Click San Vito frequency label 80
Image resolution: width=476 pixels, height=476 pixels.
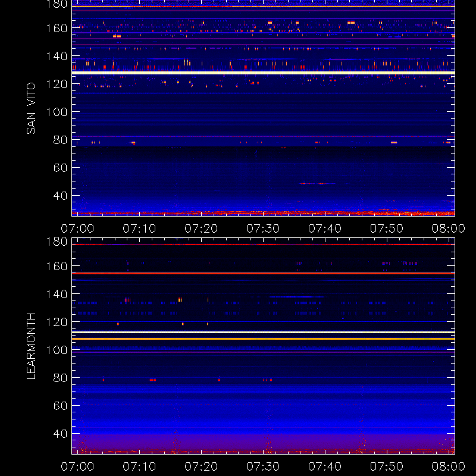[61, 140]
